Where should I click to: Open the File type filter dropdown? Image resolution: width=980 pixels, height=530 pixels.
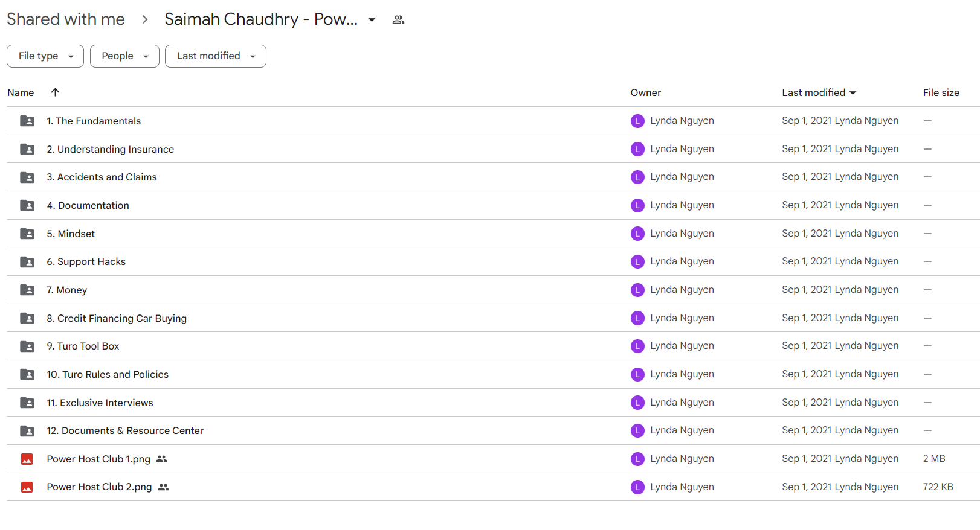click(x=45, y=56)
